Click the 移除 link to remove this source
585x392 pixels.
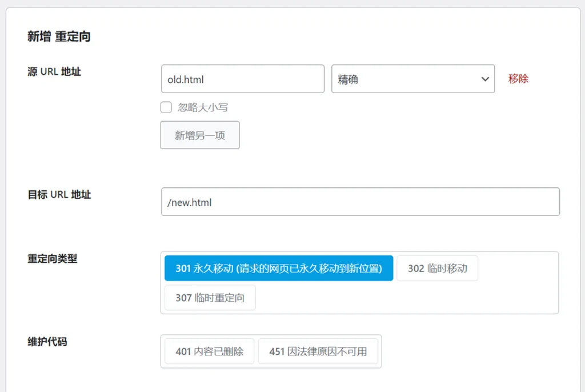517,79
